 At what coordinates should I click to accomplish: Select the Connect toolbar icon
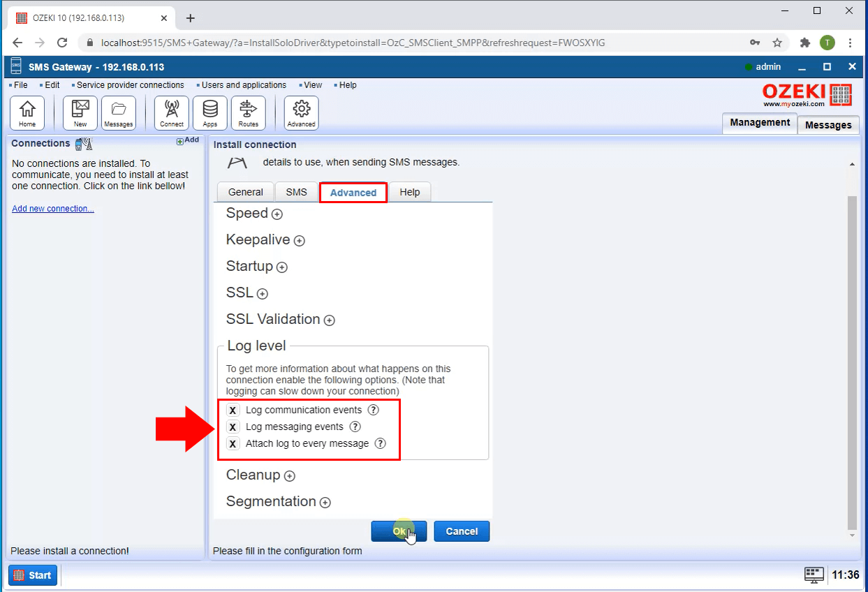(171, 112)
